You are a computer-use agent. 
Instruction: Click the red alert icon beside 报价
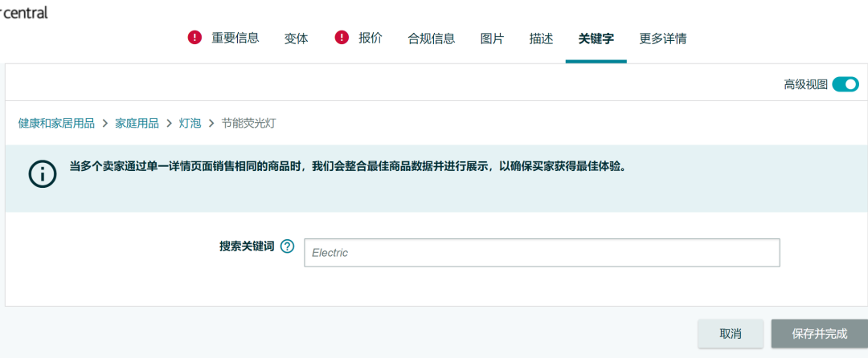click(x=342, y=38)
